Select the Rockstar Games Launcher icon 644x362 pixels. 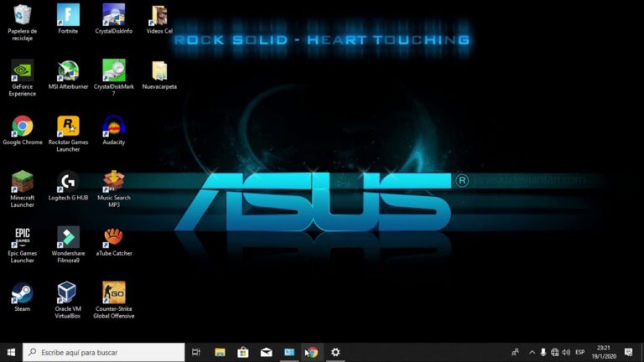(x=68, y=134)
